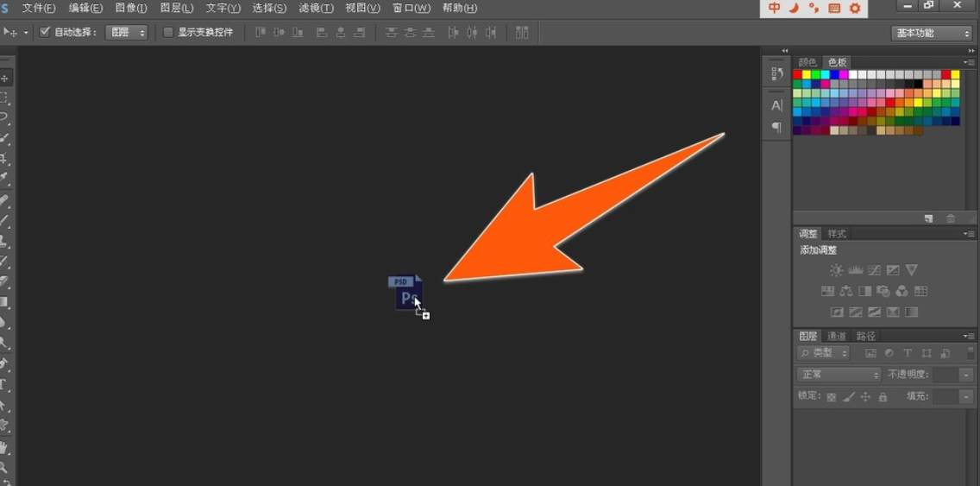
Task: Toggle lock all (padlock icon)
Action: pyautogui.click(x=883, y=396)
